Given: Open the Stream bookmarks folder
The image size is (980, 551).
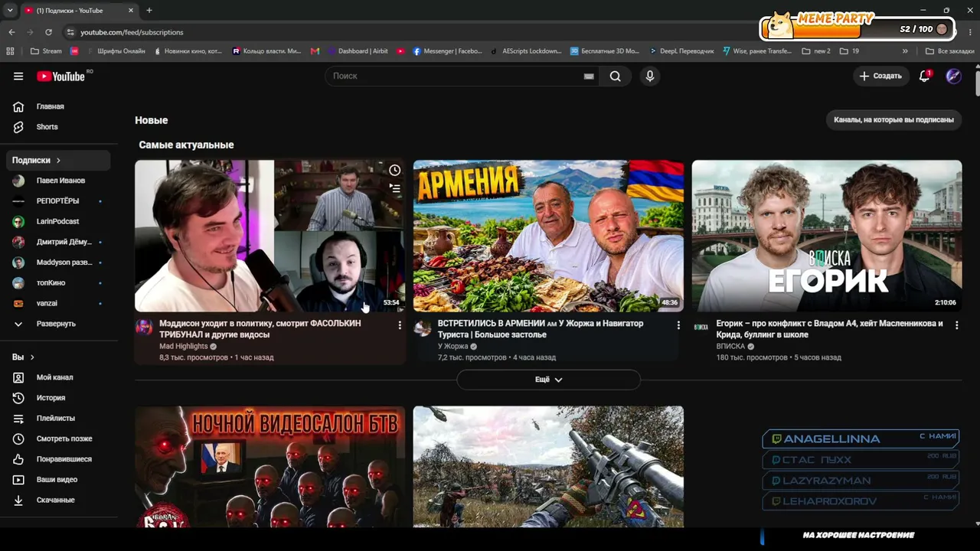Looking at the screenshot, I should pos(46,51).
